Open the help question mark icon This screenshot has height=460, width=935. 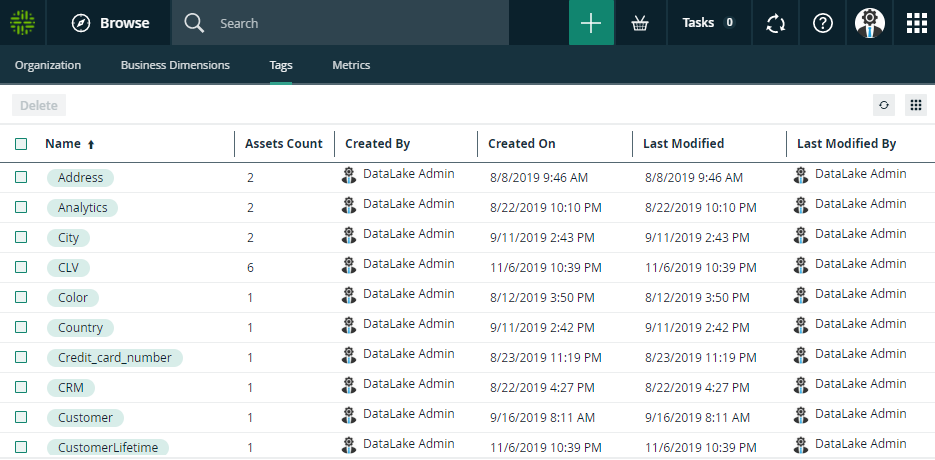point(823,23)
